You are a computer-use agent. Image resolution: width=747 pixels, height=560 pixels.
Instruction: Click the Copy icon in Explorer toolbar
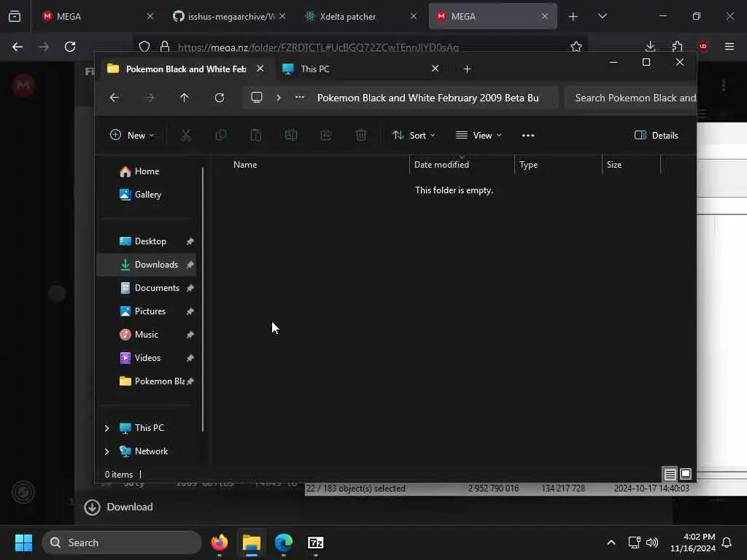click(221, 135)
